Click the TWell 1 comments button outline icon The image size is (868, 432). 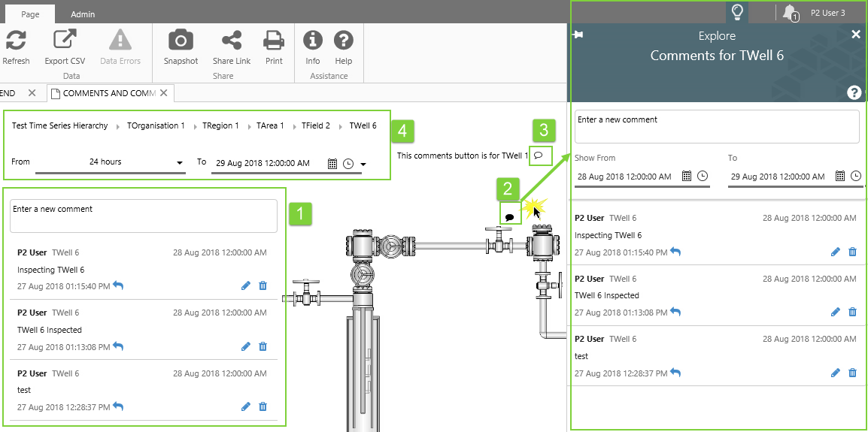tap(539, 155)
